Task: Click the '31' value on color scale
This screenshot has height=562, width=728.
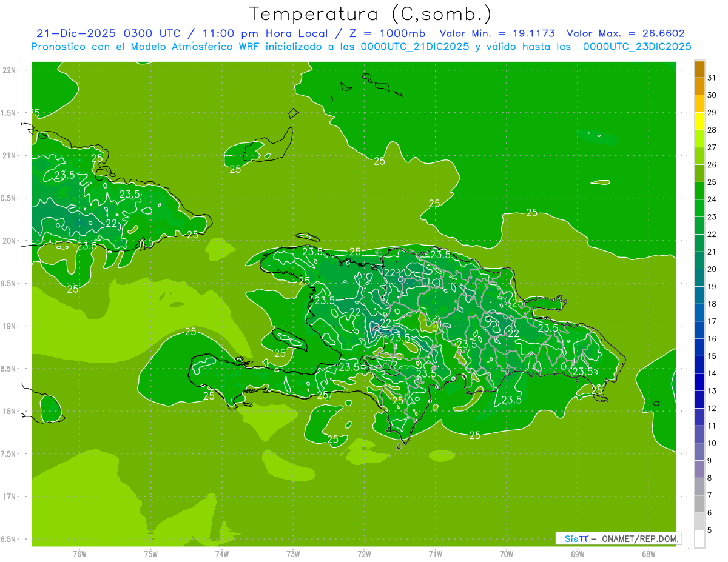Action: tap(712, 78)
